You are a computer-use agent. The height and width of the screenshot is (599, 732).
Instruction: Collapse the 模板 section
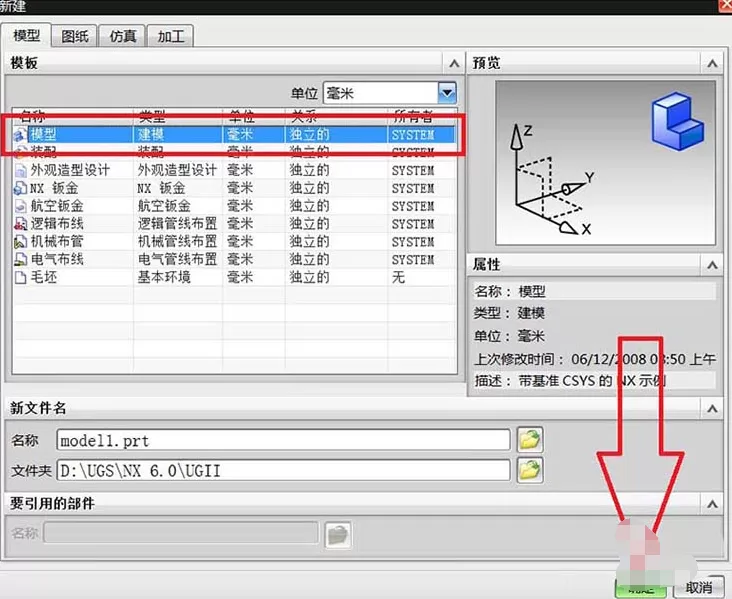pos(454,63)
